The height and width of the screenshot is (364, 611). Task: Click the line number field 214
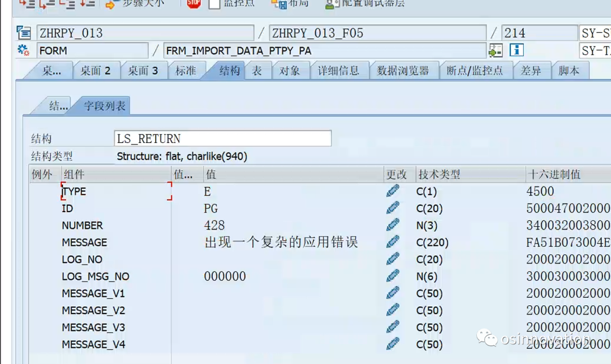(x=540, y=33)
